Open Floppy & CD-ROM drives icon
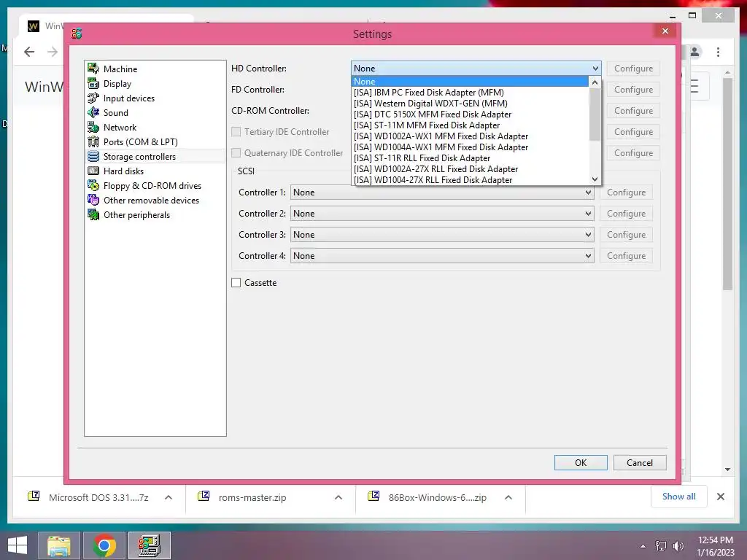This screenshot has height=560, width=747. [93, 186]
